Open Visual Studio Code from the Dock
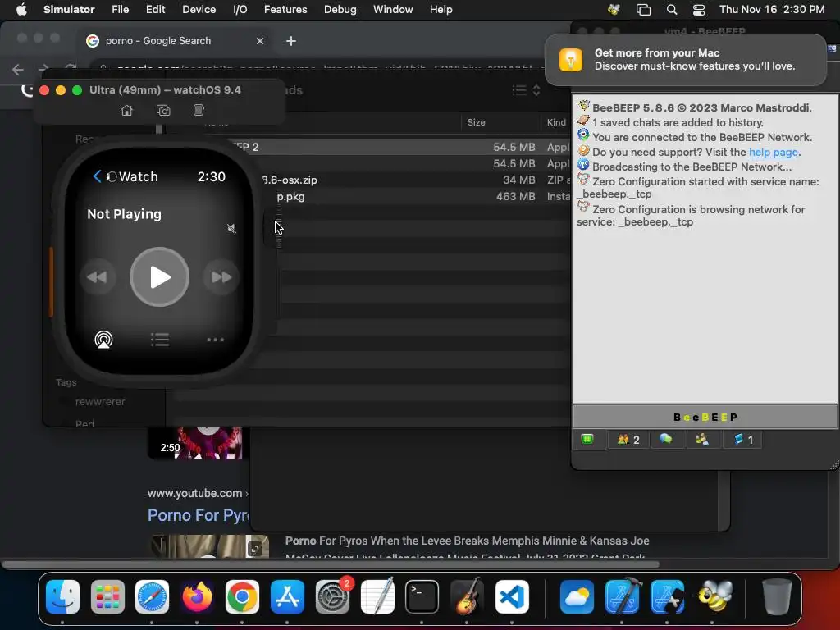840x630 pixels. tap(512, 597)
